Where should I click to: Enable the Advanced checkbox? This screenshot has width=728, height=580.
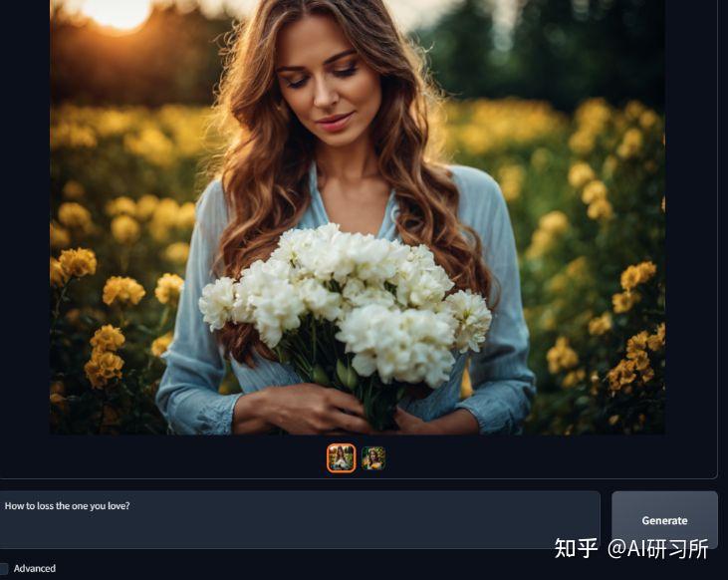click(x=3, y=568)
